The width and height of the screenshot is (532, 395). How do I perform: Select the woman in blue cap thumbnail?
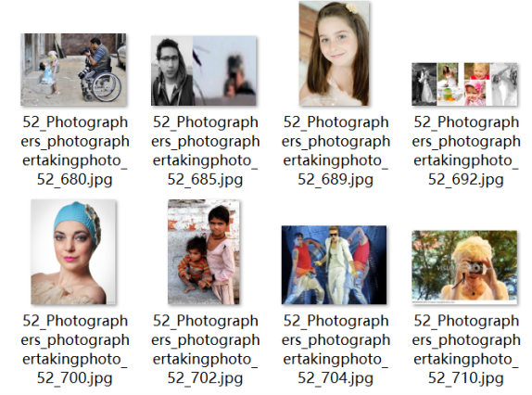point(73,252)
